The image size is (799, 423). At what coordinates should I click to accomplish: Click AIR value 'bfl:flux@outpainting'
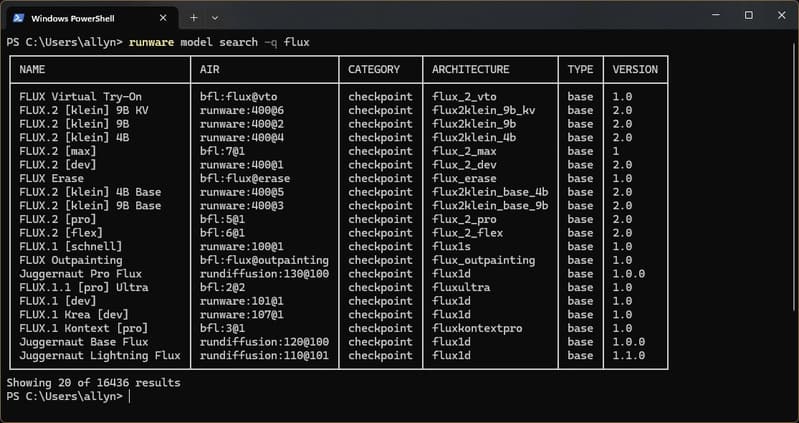[x=264, y=260]
